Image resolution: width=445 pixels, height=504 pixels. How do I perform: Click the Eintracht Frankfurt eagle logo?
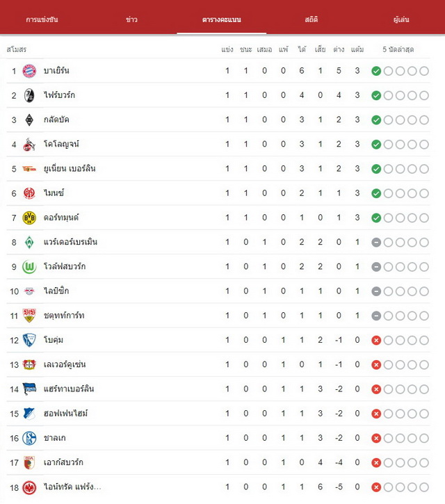(x=29, y=487)
